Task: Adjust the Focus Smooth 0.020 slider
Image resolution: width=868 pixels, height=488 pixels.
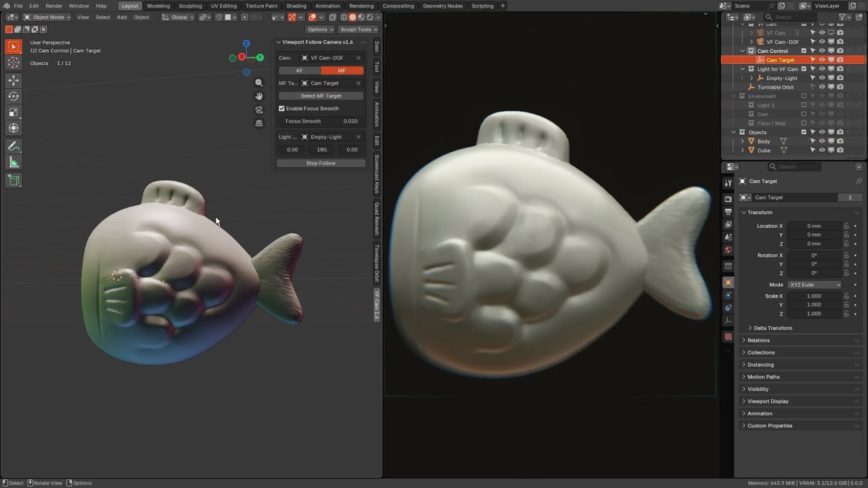Action: tap(321, 121)
